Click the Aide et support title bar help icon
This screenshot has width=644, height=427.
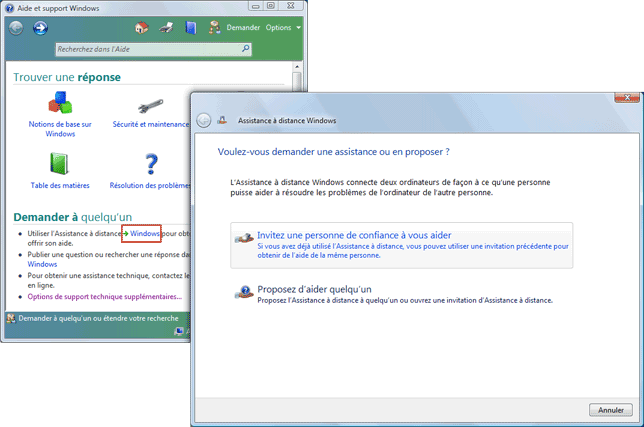pyautogui.click(x=9, y=8)
